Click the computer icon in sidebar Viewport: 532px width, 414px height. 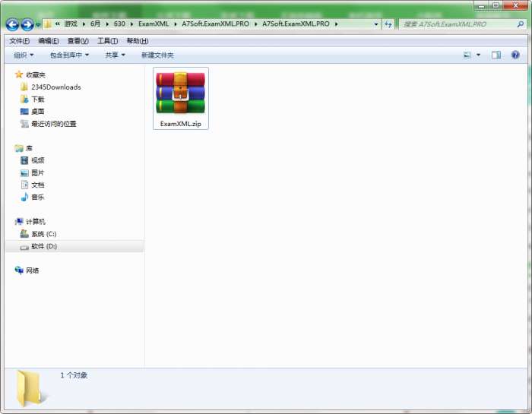(19, 221)
